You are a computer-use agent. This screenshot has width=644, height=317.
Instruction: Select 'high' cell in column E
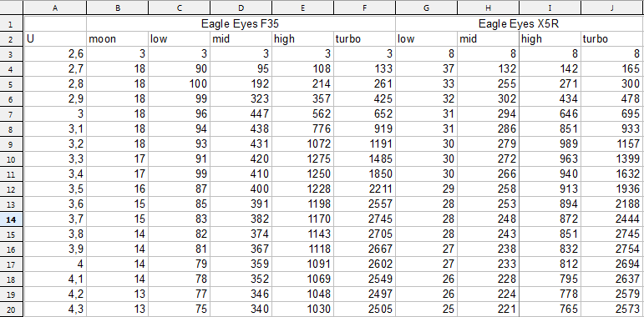click(x=302, y=39)
